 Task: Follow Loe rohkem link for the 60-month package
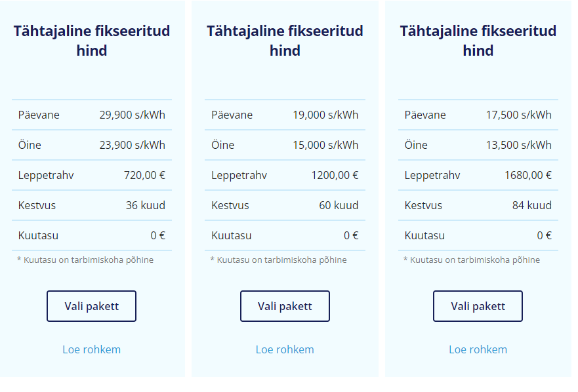coord(285,349)
